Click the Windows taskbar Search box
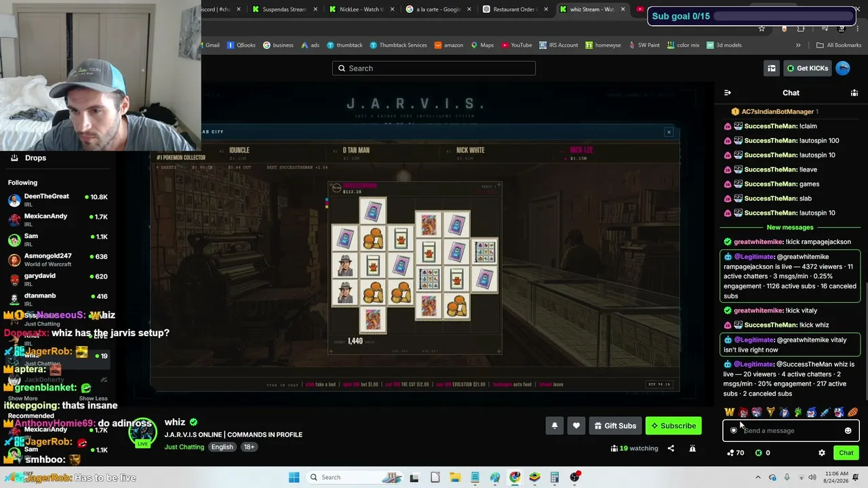This screenshot has height=488, width=868. tap(355, 477)
